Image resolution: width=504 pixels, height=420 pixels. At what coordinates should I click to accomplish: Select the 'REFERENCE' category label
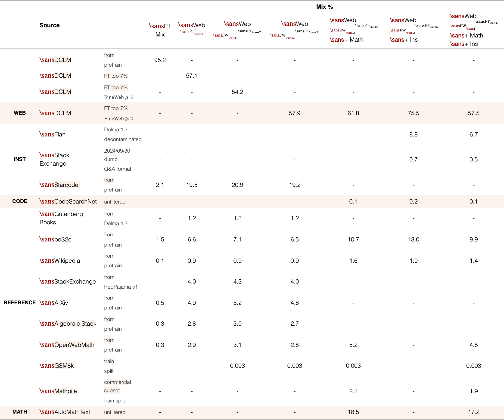(20, 303)
